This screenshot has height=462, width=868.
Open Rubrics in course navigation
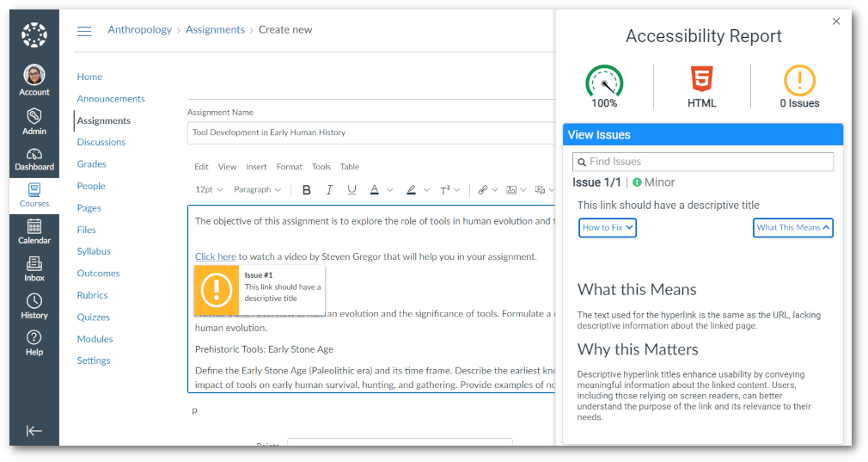click(93, 295)
